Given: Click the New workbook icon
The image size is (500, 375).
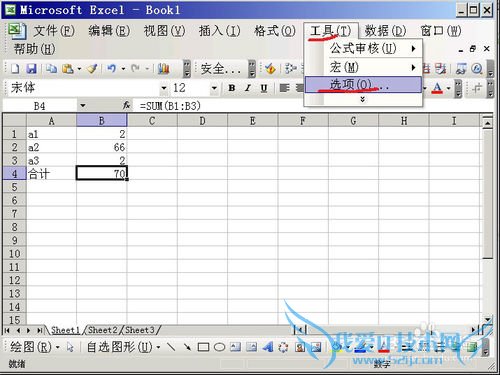Looking at the screenshot, I should tap(15, 69).
